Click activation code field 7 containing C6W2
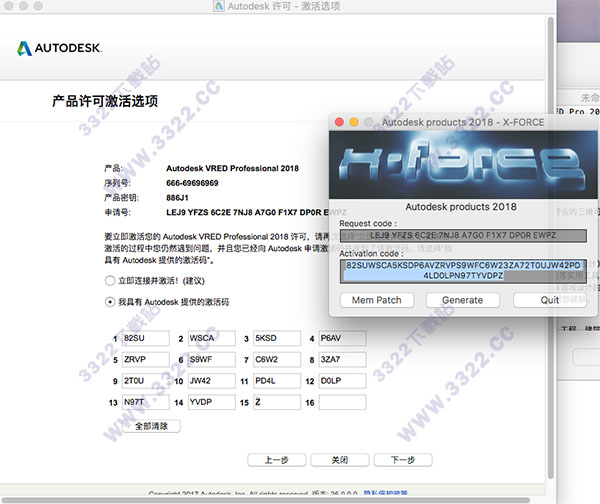Screen dimensions: 600x504 click(x=277, y=360)
